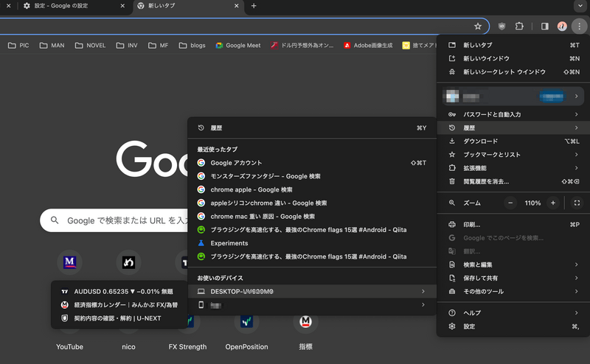The width and height of the screenshot is (590, 364).
Task: Expand ブックマークとリスト submenu
Action: pyautogui.click(x=513, y=155)
